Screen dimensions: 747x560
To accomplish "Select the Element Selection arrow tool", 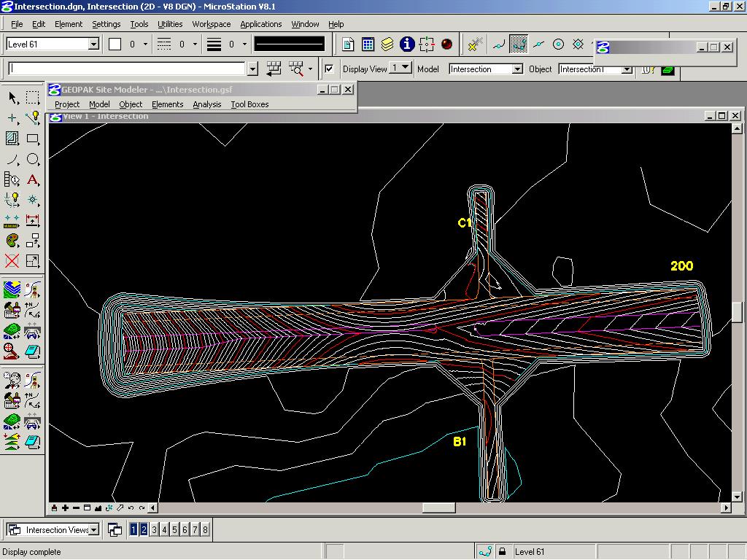I will (12, 98).
